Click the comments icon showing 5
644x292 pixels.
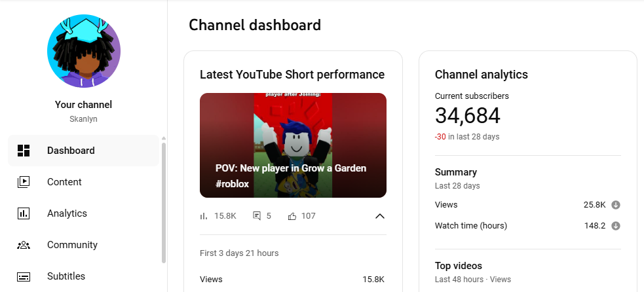(x=257, y=215)
